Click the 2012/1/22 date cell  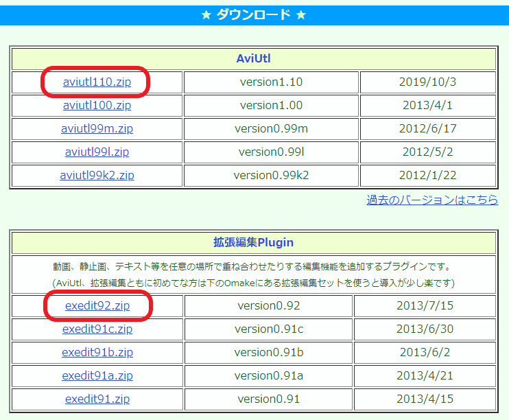(x=427, y=176)
